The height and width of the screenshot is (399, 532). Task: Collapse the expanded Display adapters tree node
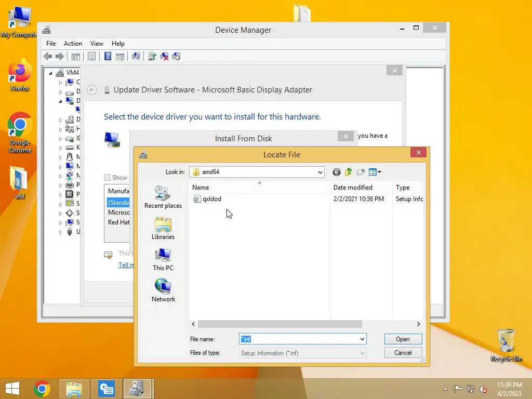[x=60, y=101]
